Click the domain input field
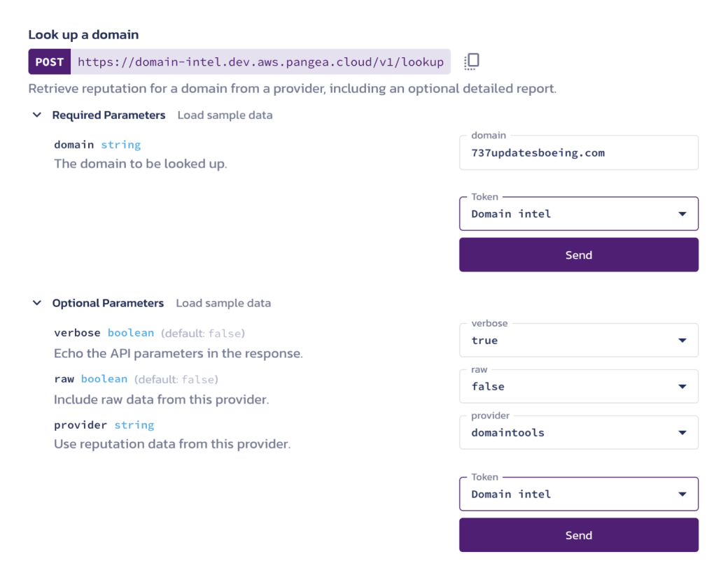Viewport: 728px width, 582px height. point(578,152)
